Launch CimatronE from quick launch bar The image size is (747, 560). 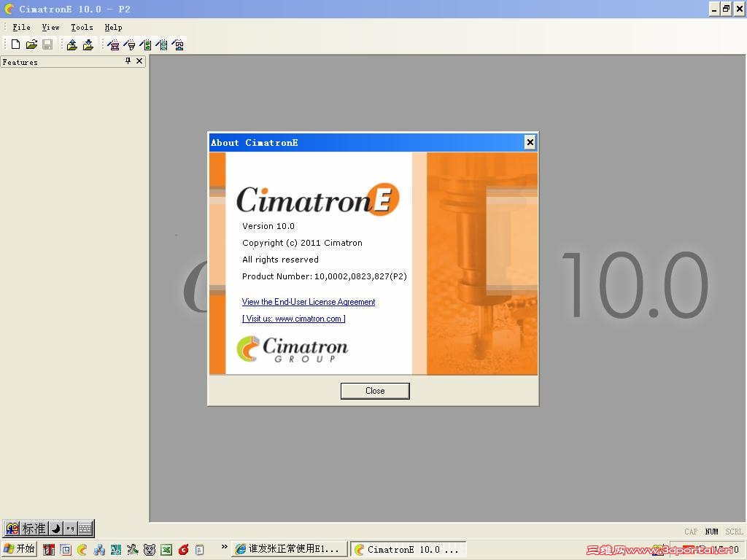pos(82,550)
